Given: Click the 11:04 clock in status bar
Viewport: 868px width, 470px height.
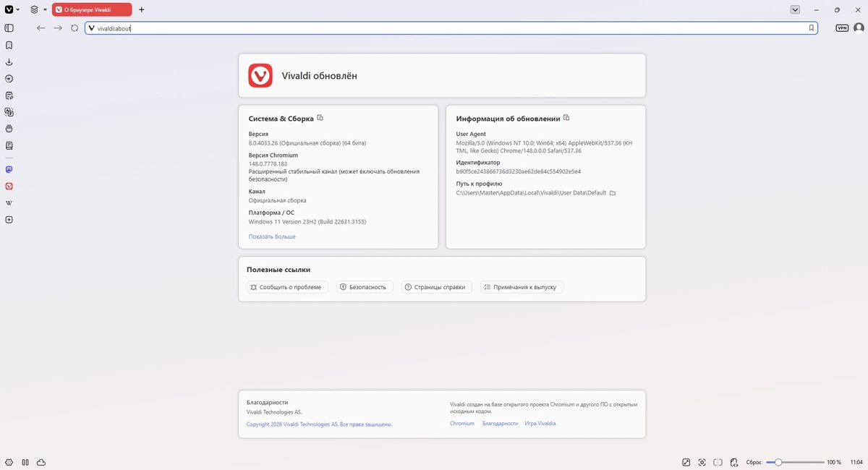Looking at the screenshot, I should (856, 462).
